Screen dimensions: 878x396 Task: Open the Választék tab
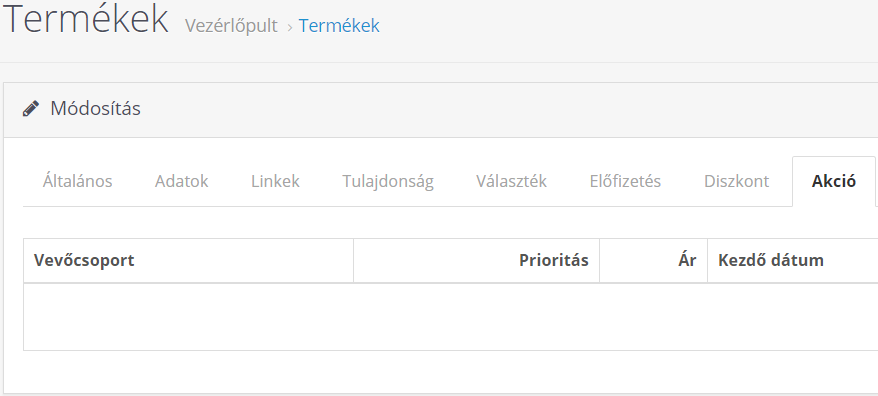coord(511,181)
